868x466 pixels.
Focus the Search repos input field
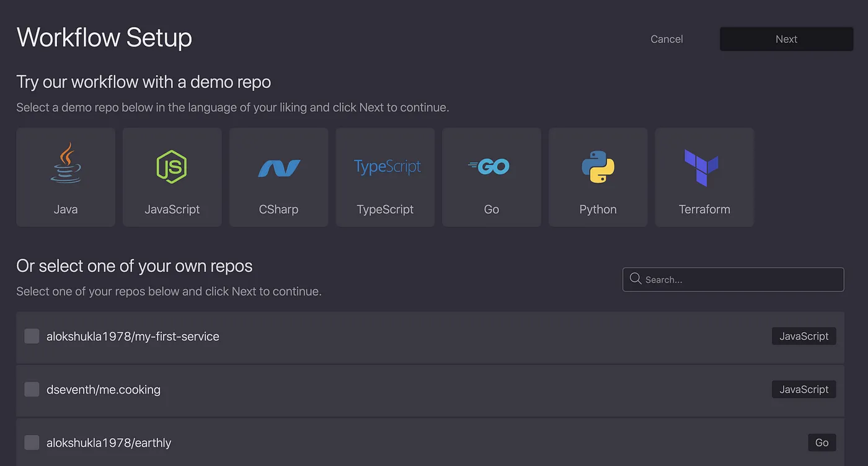pyautogui.click(x=733, y=279)
